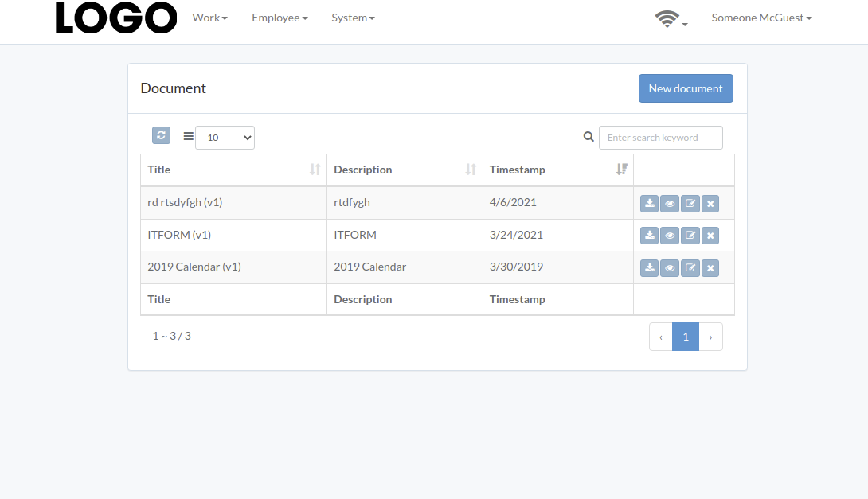Click the 4/6/2021 timestamp cell

click(x=558, y=202)
